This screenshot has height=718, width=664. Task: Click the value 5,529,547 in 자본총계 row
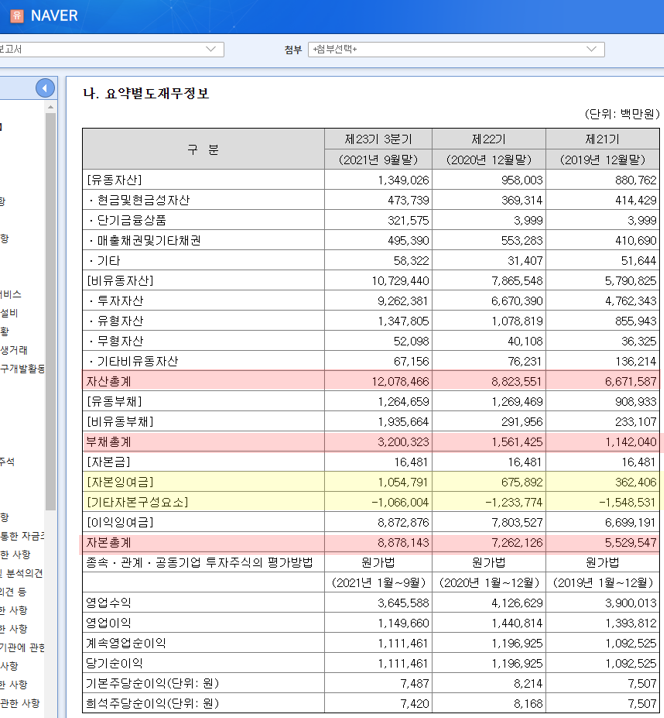tap(631, 543)
